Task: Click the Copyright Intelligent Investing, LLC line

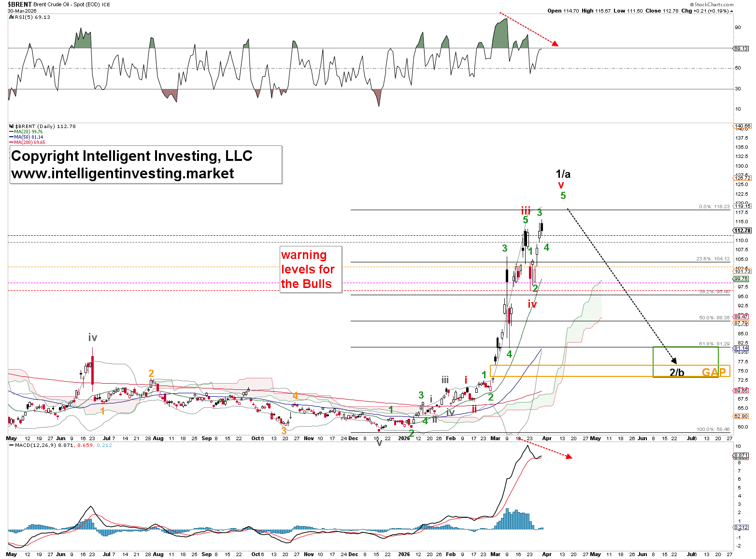Action: (x=131, y=156)
